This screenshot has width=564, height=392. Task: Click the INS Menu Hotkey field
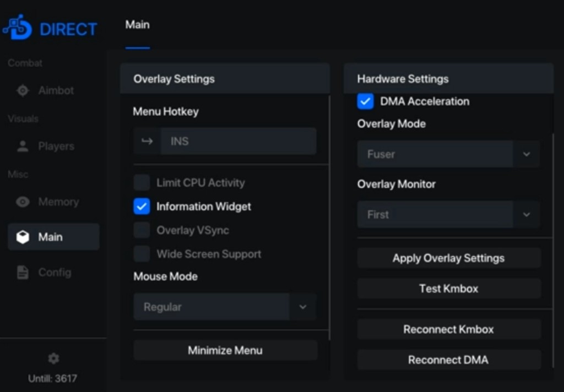[238, 141]
